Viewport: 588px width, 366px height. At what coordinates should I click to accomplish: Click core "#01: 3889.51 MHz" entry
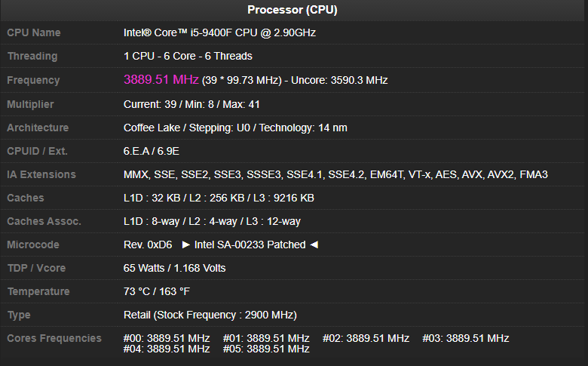tap(266, 338)
